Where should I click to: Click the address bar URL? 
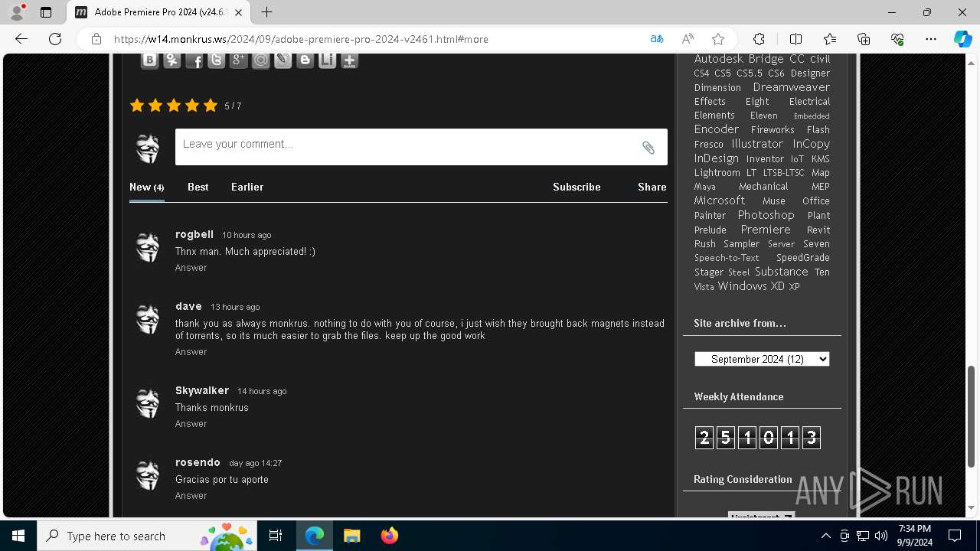(301, 39)
